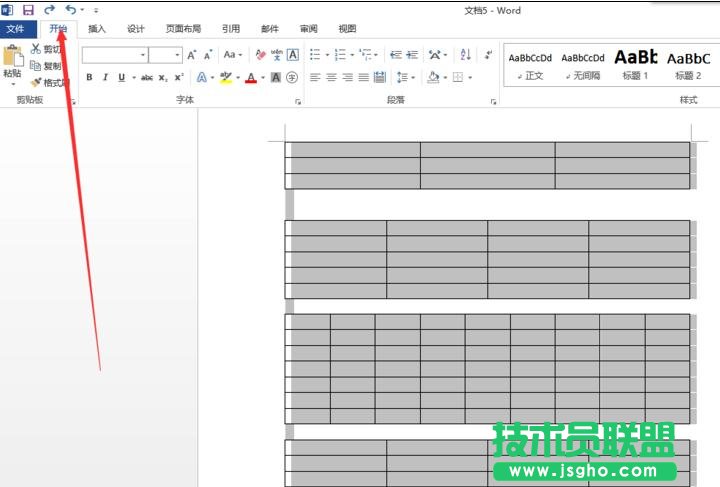Click the sort icon

(x=465, y=55)
